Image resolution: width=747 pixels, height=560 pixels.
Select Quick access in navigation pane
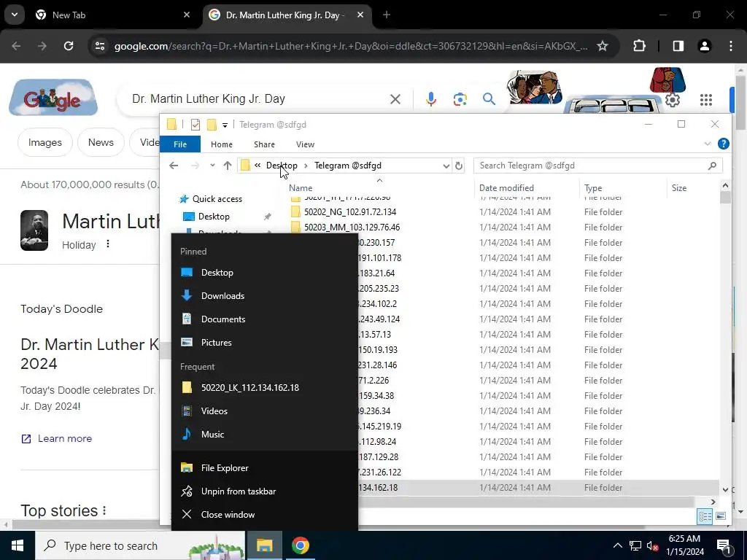(217, 199)
